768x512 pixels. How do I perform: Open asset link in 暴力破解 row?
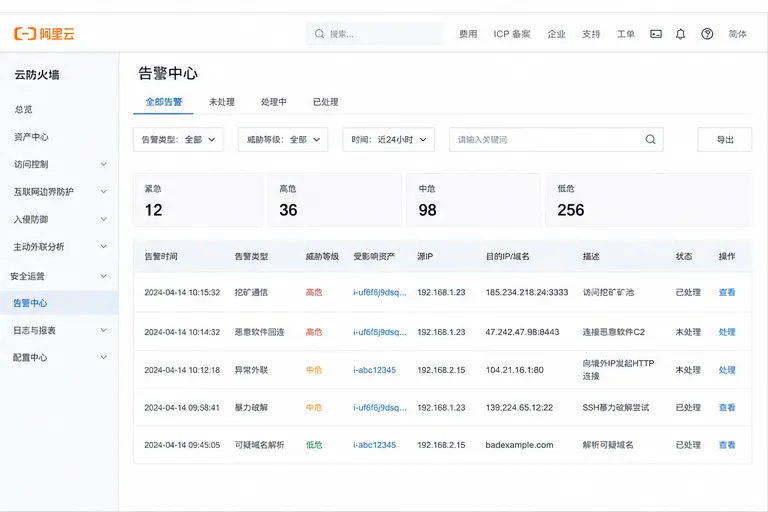[x=380, y=408]
